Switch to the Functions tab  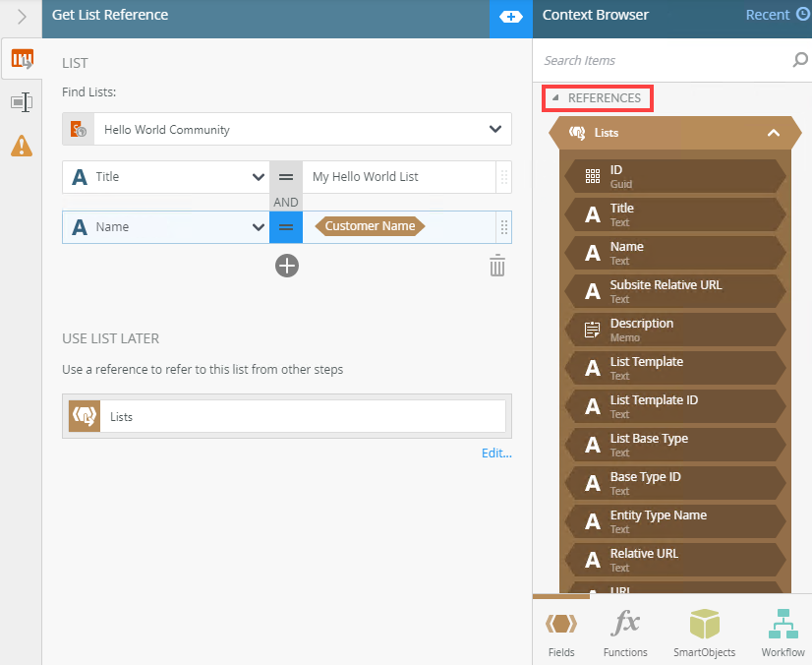tap(625, 633)
